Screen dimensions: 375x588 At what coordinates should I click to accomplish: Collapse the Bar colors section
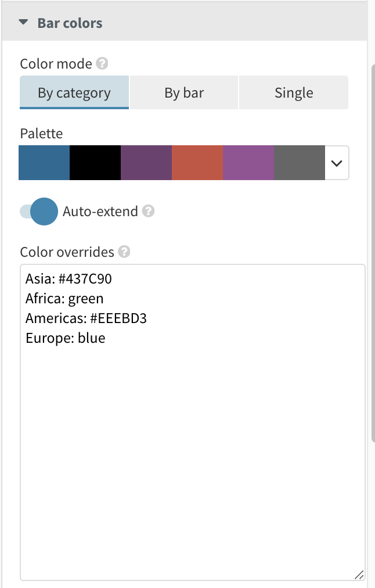[23, 22]
